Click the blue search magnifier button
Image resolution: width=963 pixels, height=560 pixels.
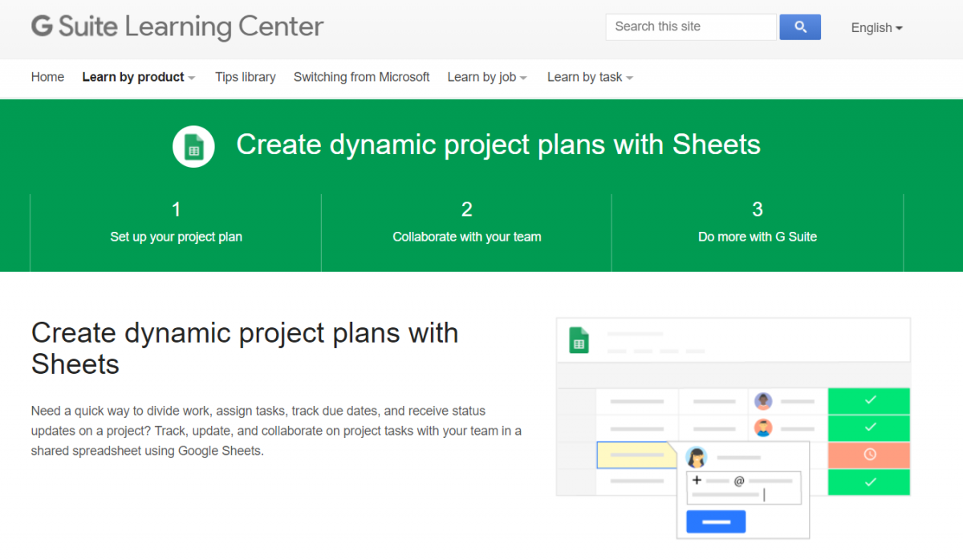(800, 26)
